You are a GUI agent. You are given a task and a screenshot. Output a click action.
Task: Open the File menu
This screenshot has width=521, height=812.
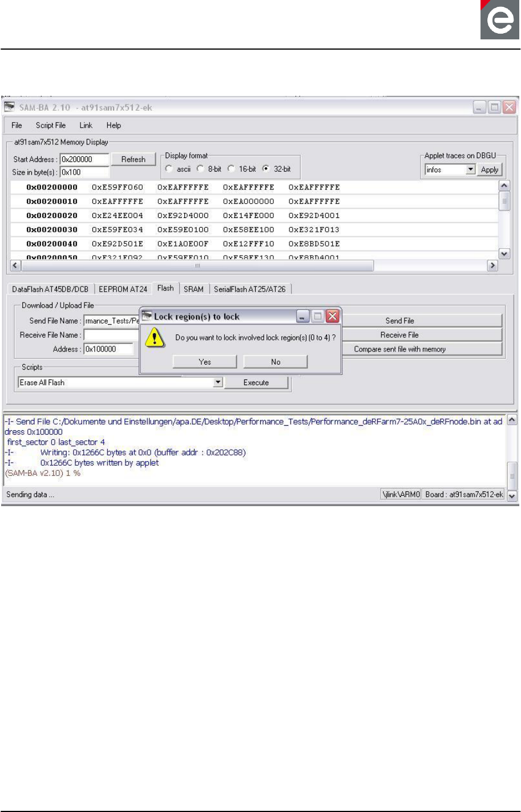click(17, 126)
